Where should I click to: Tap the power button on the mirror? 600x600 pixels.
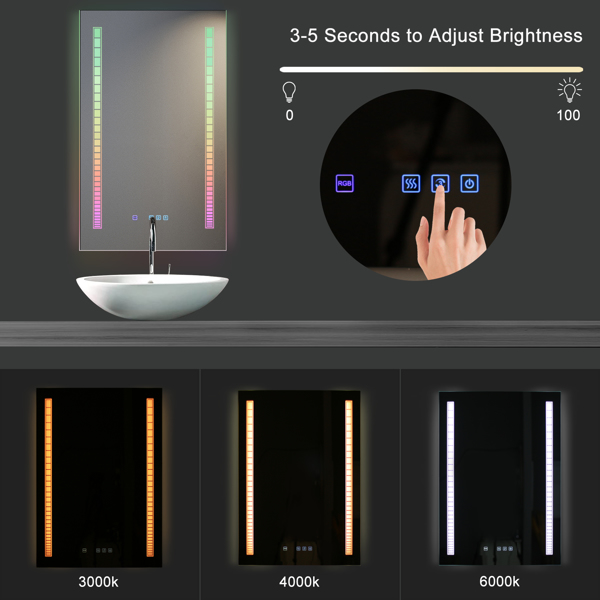point(470,183)
